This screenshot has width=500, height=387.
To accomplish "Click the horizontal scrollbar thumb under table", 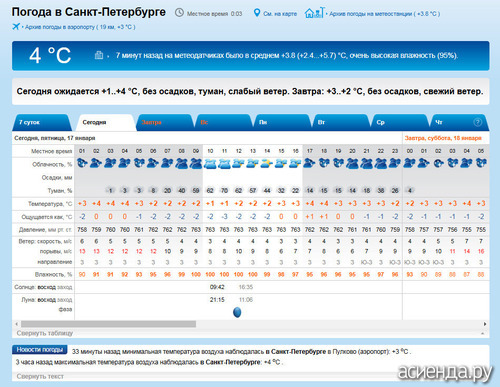I will pos(108,324).
